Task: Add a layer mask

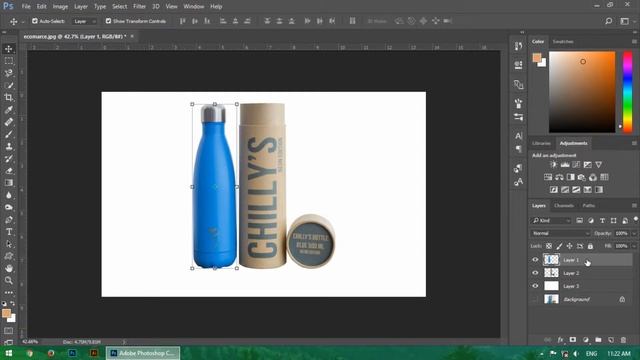Action: click(x=573, y=340)
